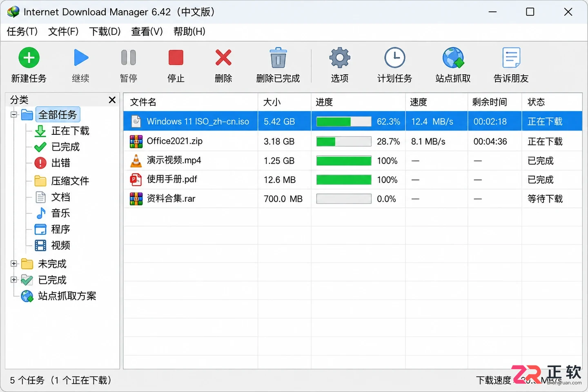Viewport: 588px width, 392px height.
Task: Open the 计划任务 clock icon
Action: tap(395, 58)
